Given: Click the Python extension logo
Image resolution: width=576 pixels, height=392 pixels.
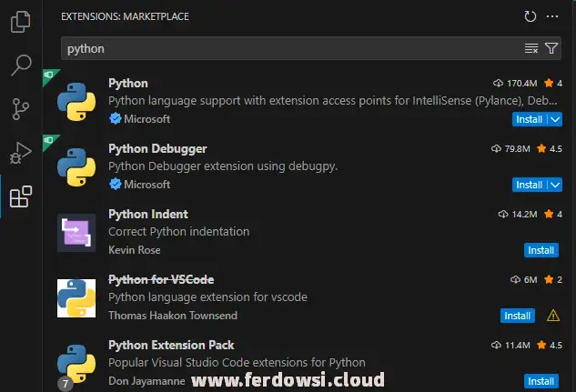Looking at the screenshot, I should [x=76, y=102].
